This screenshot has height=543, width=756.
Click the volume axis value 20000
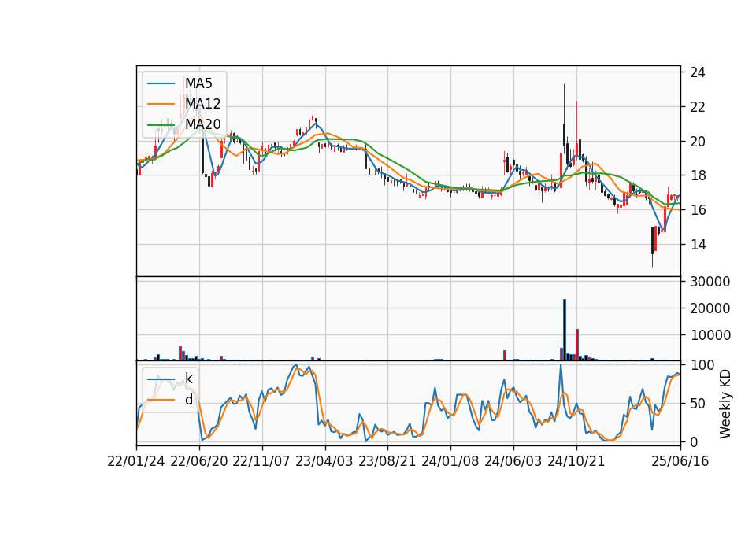(x=710, y=308)
